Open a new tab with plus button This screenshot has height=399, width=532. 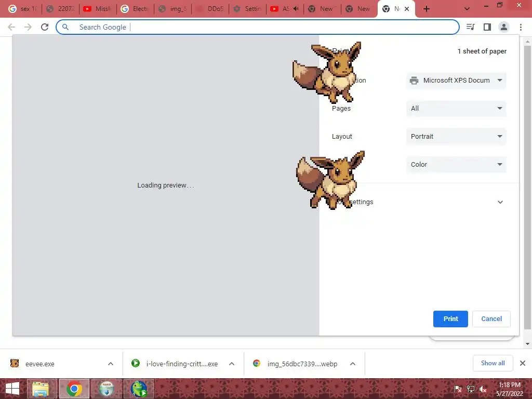(x=427, y=9)
